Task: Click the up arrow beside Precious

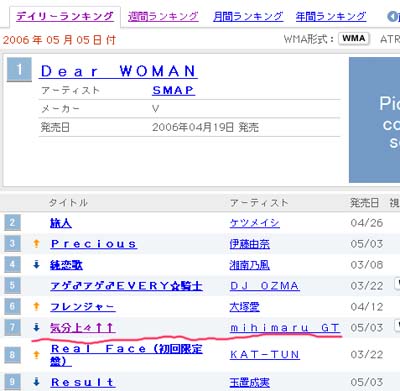Action: coord(36,244)
